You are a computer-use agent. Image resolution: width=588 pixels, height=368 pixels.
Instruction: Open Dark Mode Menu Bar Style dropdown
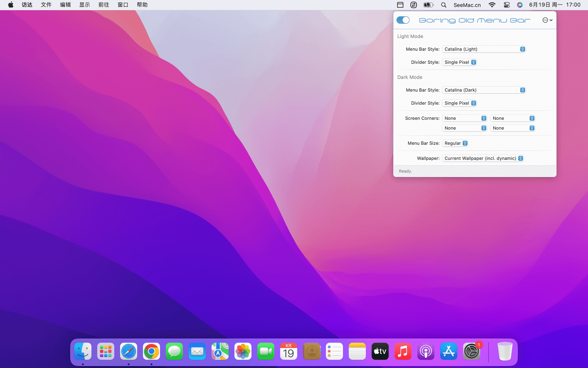click(x=484, y=90)
